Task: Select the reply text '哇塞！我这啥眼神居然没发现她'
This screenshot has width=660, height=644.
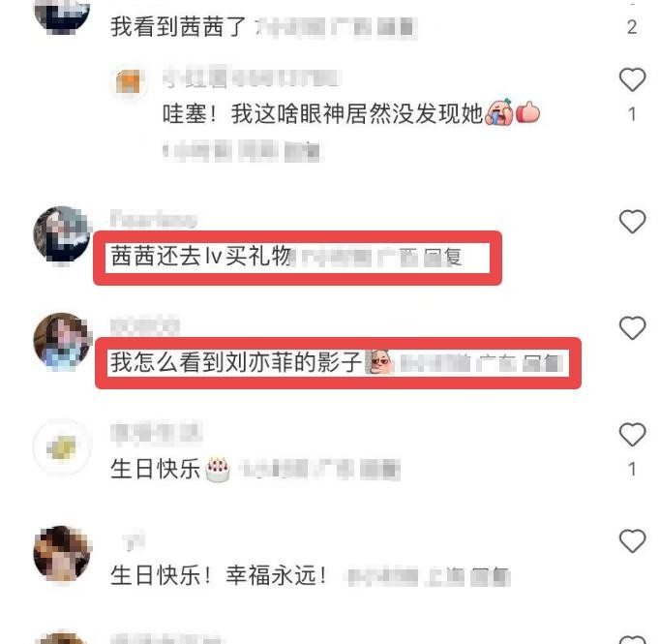Action: tap(322, 113)
